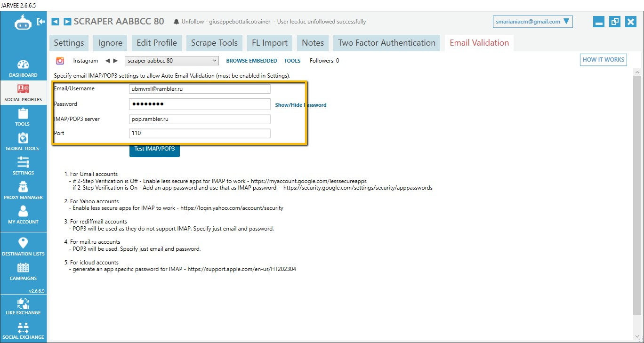Click the BROWSE EMBEDDED link
644x343 pixels.
(251, 61)
